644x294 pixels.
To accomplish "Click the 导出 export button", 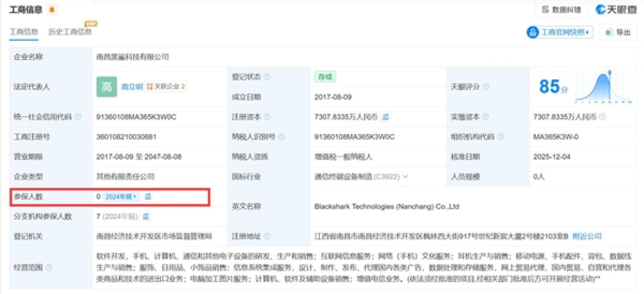I will coord(618,32).
